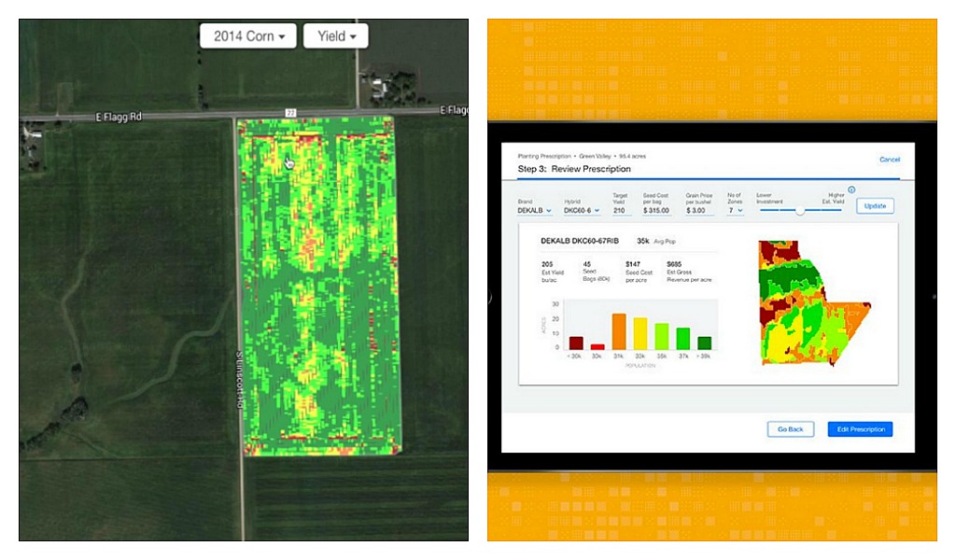This screenshot has width=956, height=560.
Task: Click the yellow 33k population bar
Action: tap(640, 334)
